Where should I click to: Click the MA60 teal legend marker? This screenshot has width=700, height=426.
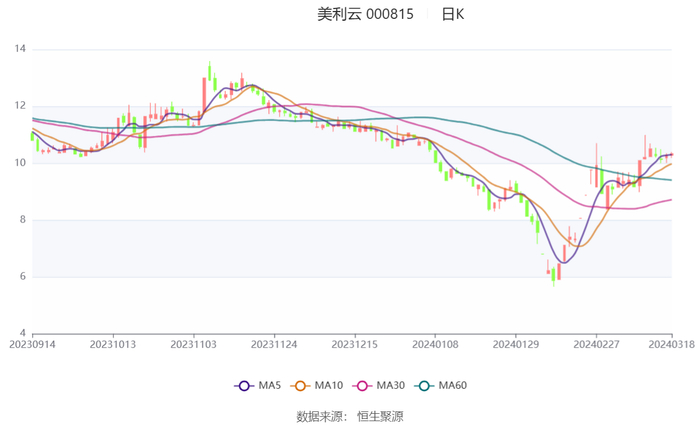point(424,386)
